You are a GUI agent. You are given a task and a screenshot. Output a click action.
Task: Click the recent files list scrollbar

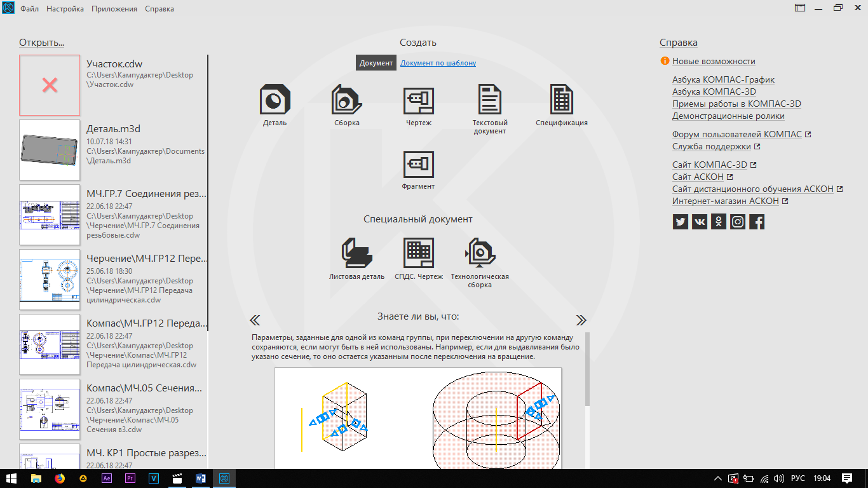pos(208,193)
